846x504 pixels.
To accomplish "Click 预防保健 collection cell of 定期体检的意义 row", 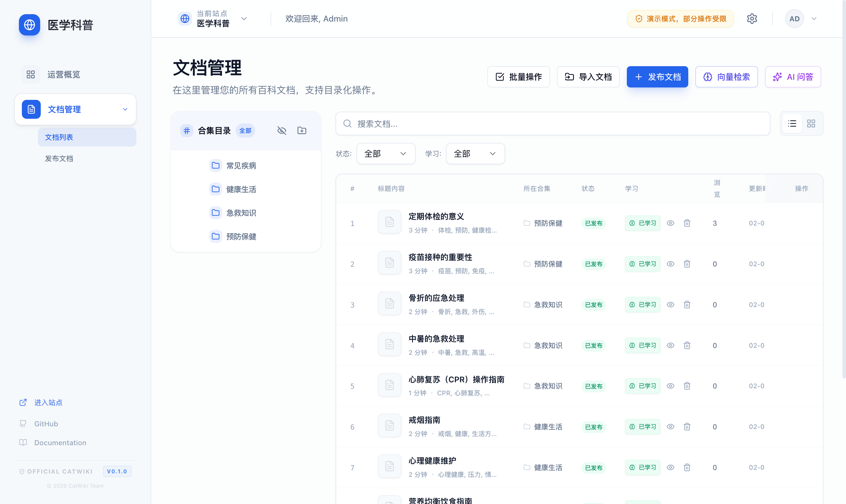I will point(543,223).
